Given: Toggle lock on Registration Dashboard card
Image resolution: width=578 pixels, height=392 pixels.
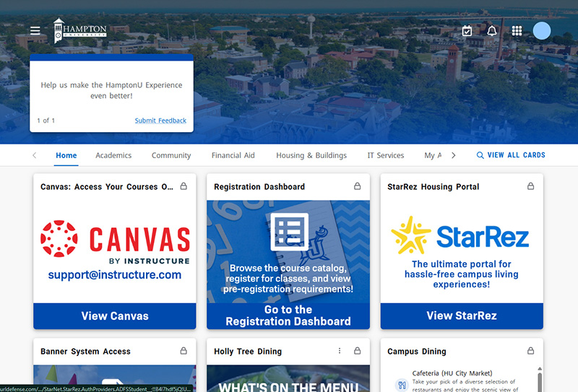Looking at the screenshot, I should 357,186.
